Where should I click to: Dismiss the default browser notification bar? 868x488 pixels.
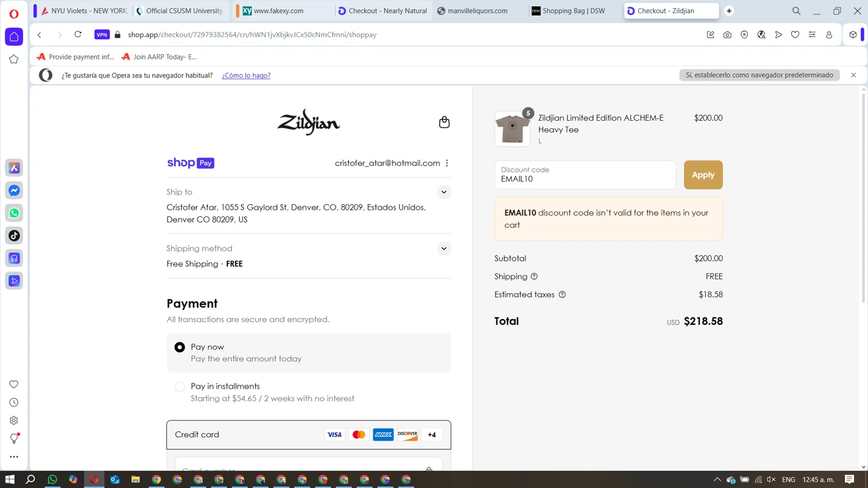[853, 75]
